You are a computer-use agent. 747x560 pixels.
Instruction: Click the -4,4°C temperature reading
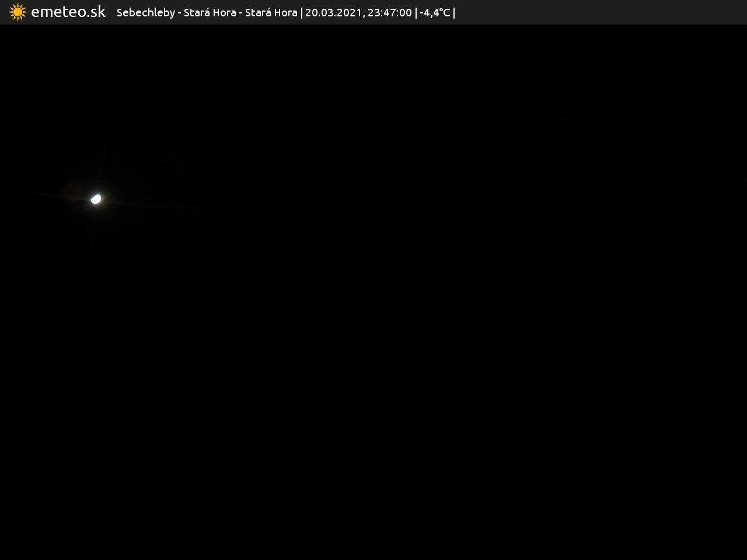pyautogui.click(x=435, y=12)
